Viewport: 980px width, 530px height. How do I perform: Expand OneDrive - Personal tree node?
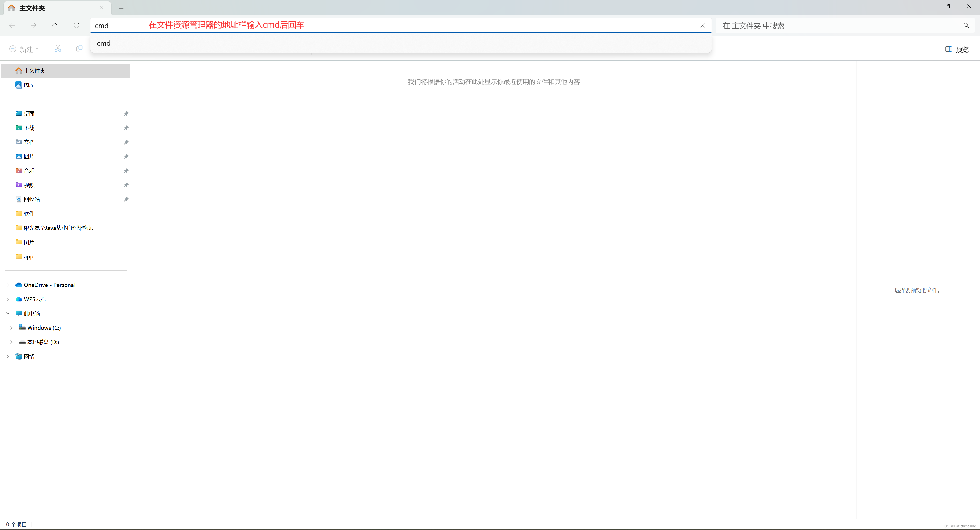(8, 285)
